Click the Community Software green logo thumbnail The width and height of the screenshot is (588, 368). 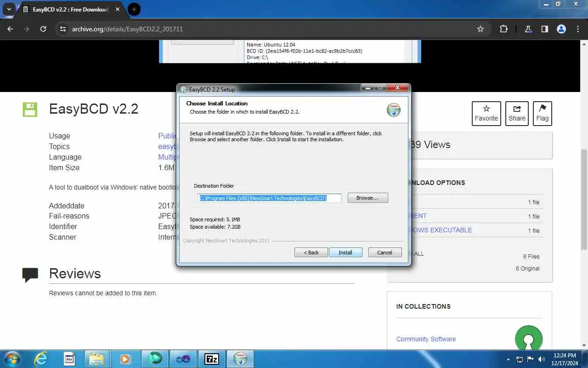(529, 339)
